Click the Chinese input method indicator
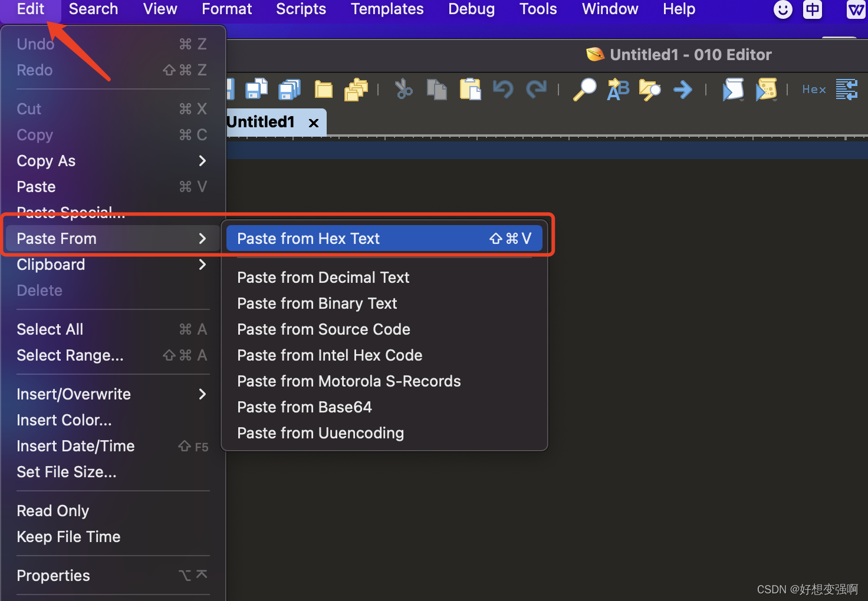This screenshot has width=868, height=601. click(813, 9)
